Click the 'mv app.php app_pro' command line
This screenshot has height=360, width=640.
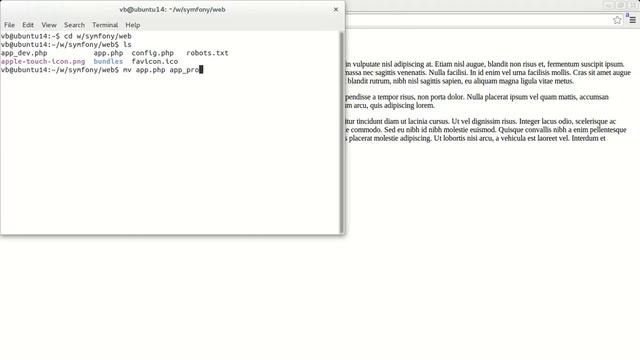click(x=161, y=70)
